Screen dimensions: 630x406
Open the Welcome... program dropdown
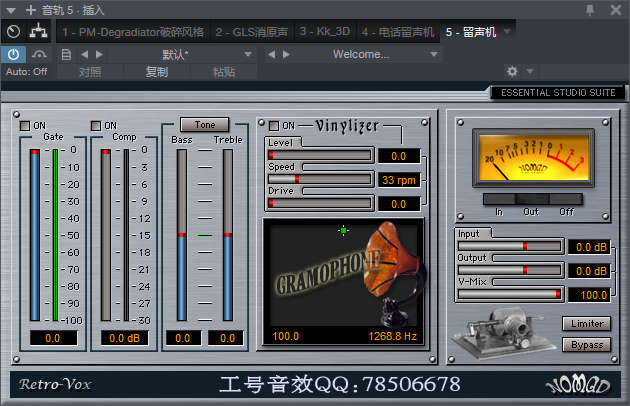tap(367, 54)
